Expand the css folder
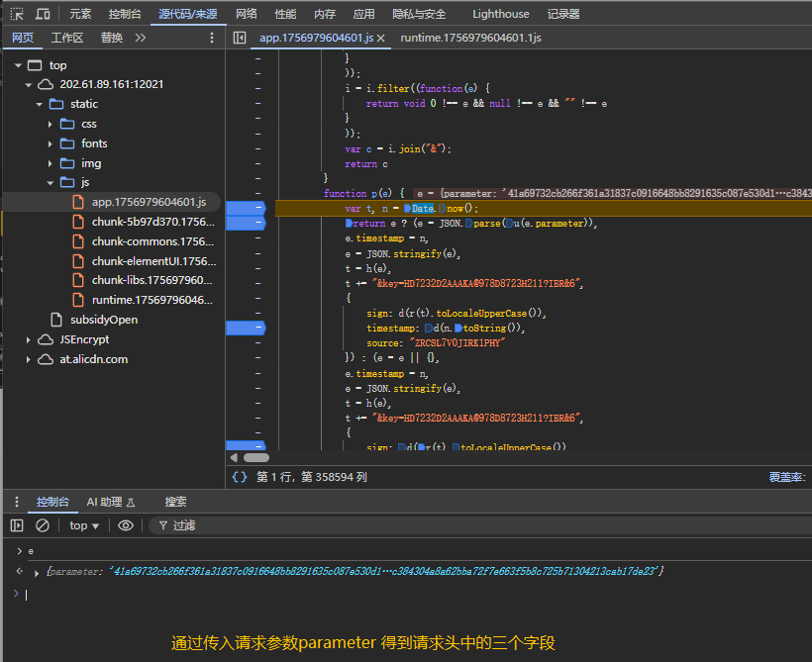The height and width of the screenshot is (662, 812). pos(51,124)
